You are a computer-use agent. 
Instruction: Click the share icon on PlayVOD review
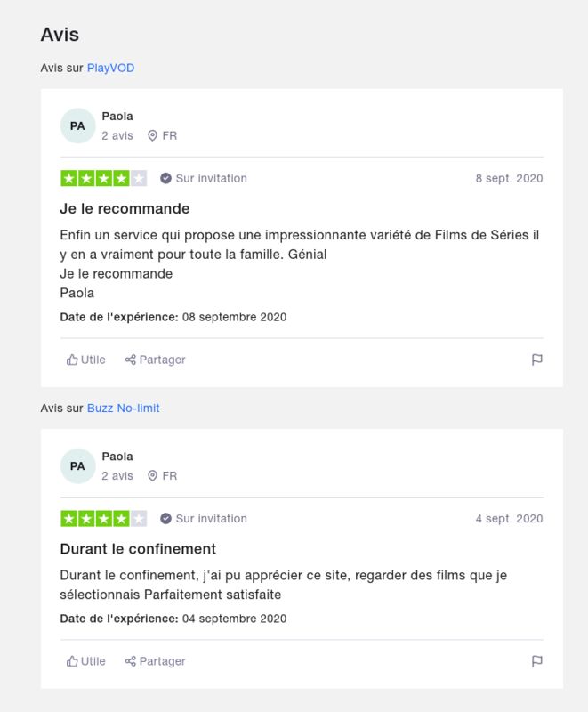click(130, 360)
